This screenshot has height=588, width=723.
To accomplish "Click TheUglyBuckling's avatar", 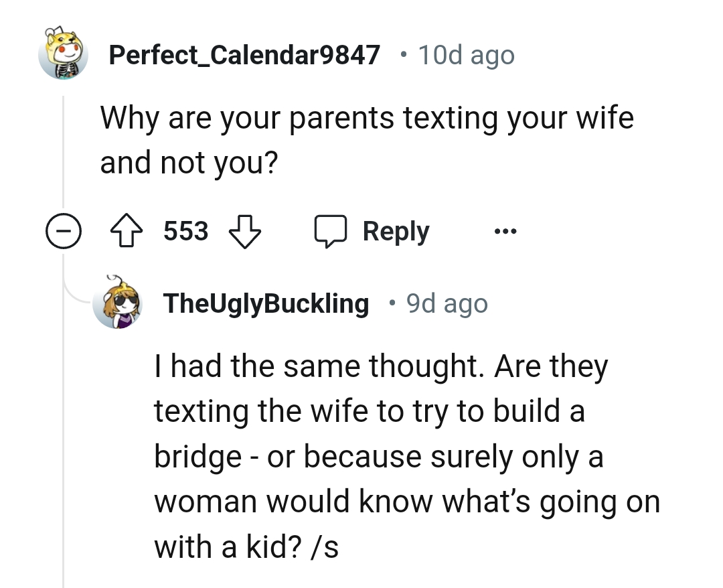I will (x=118, y=303).
